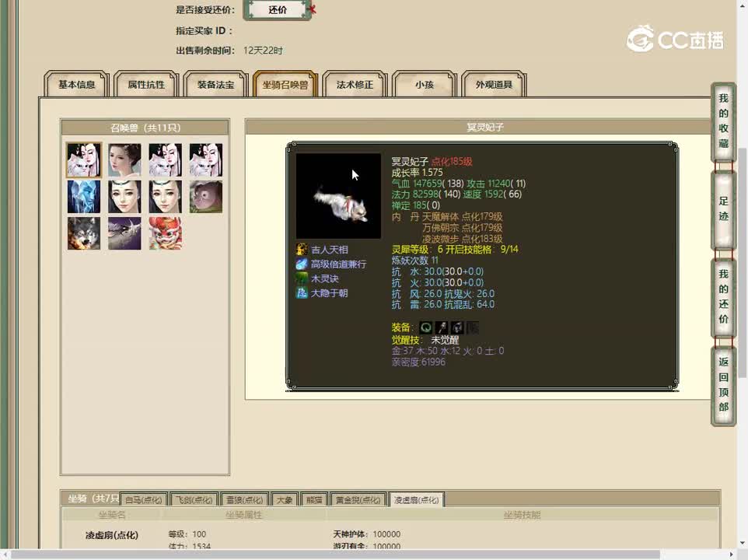Select the last summon portrait in third row
This screenshot has width=748, height=560.
(164, 234)
